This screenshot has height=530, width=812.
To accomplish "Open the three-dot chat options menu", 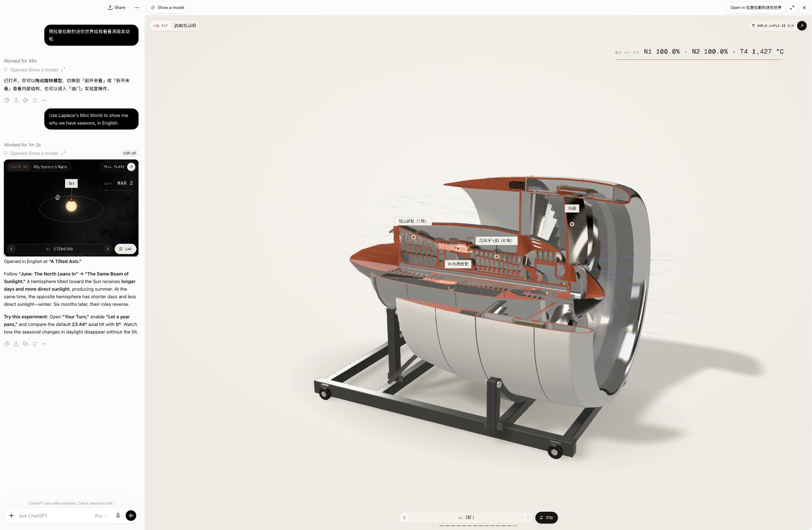I will pos(137,8).
